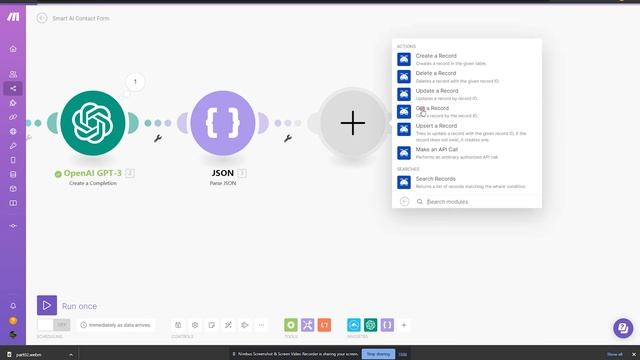Click the Save scenario icon

(178, 325)
